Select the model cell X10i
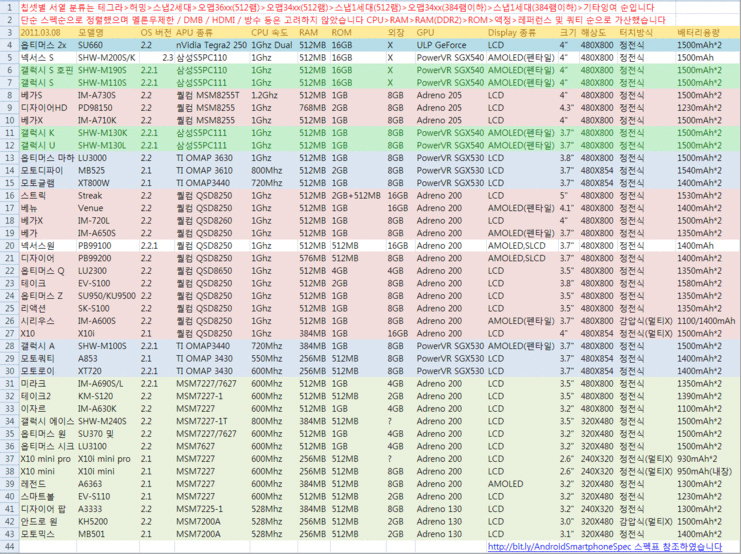Image resolution: width=741 pixels, height=554 pixels. [x=86, y=333]
